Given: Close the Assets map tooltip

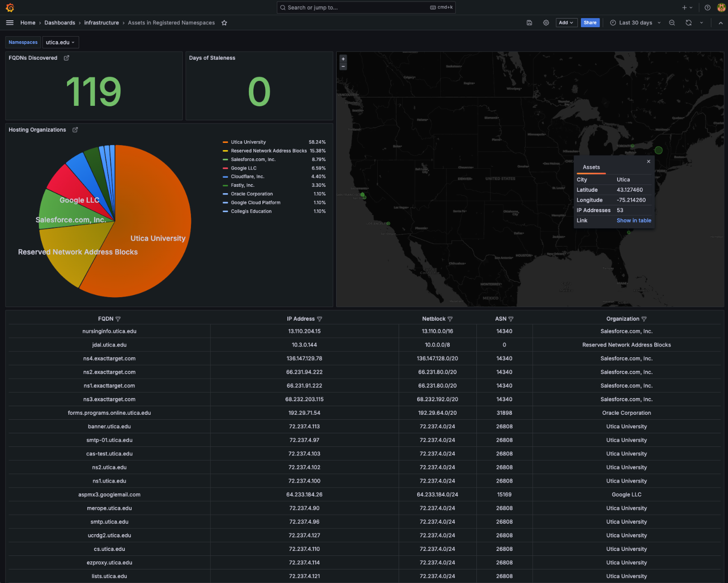Looking at the screenshot, I should [x=648, y=161].
